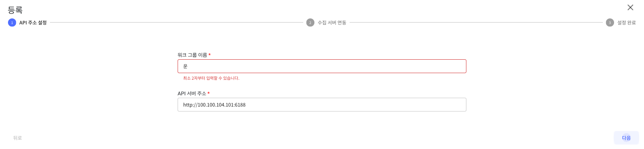The width and height of the screenshot is (644, 149).
Task: Focus the 워크 그룹 이름 input field
Action: click(322, 66)
